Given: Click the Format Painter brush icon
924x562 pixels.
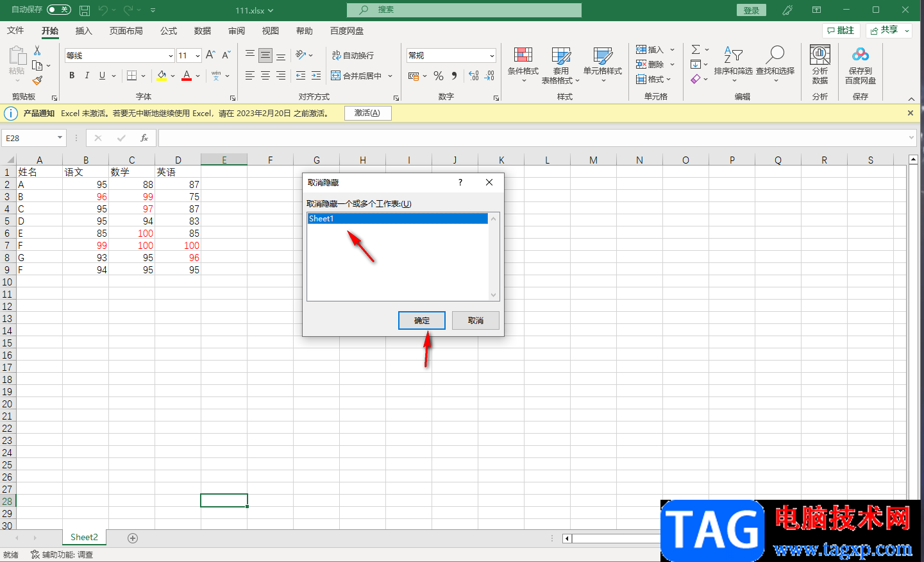Looking at the screenshot, I should pos(37,80).
